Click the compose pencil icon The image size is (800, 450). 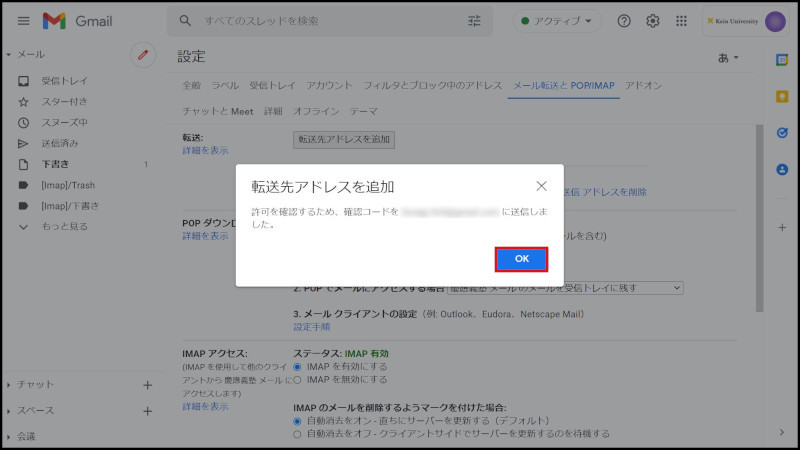(x=143, y=55)
